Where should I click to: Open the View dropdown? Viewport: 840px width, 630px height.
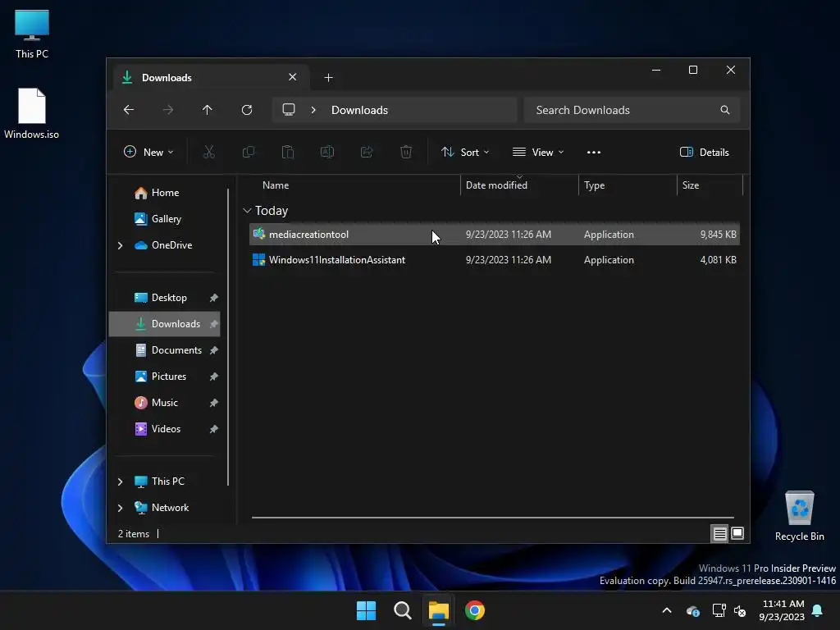[538, 152]
